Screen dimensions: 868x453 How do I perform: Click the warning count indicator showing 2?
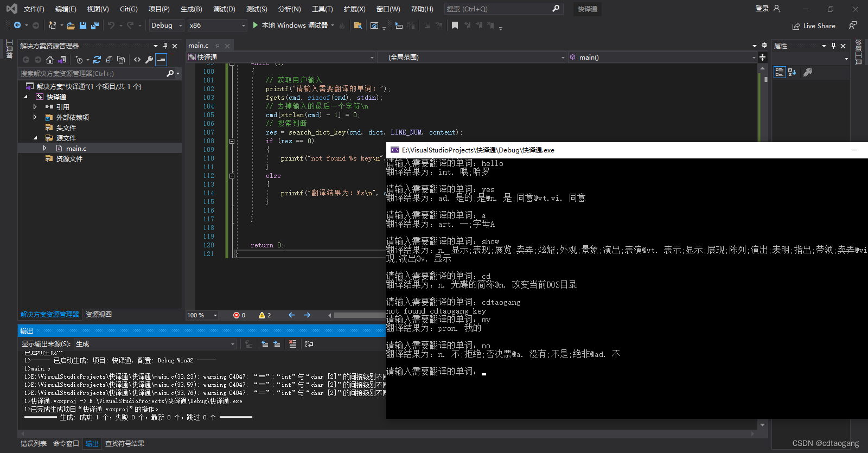[x=265, y=315]
